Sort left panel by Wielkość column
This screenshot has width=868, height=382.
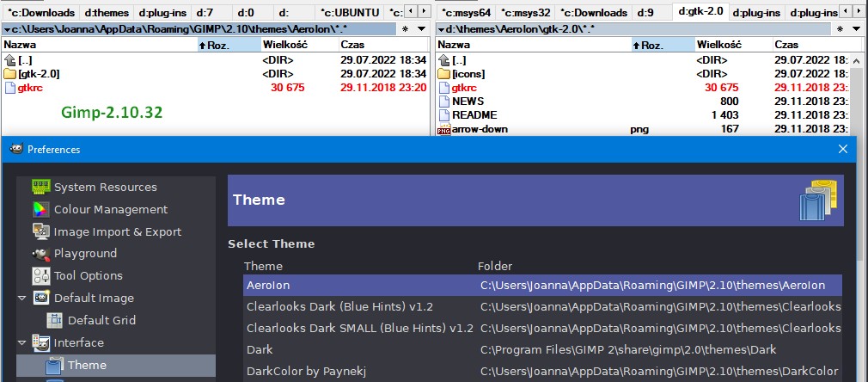[299, 45]
